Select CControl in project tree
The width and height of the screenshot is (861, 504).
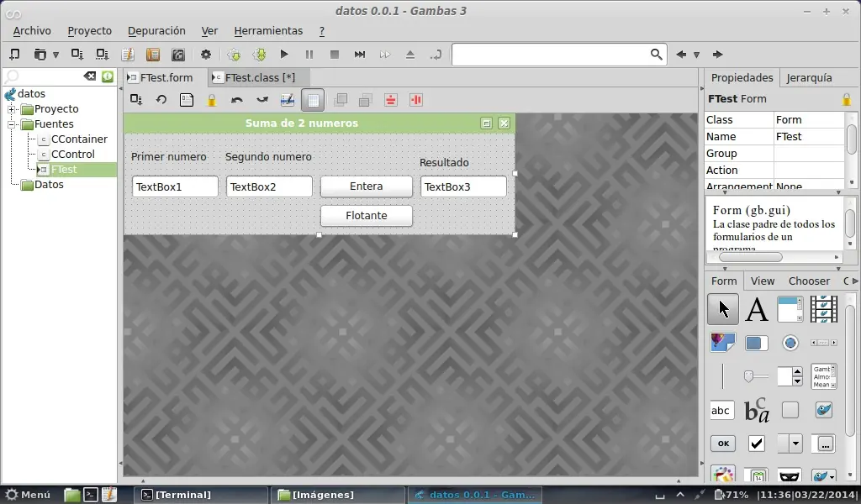72,154
